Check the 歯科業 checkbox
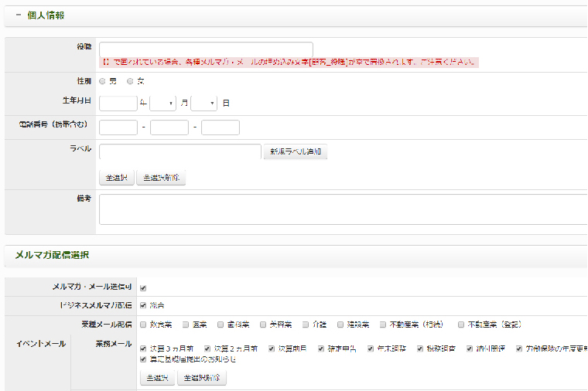Viewport: 588px width, 391px height. (220, 325)
